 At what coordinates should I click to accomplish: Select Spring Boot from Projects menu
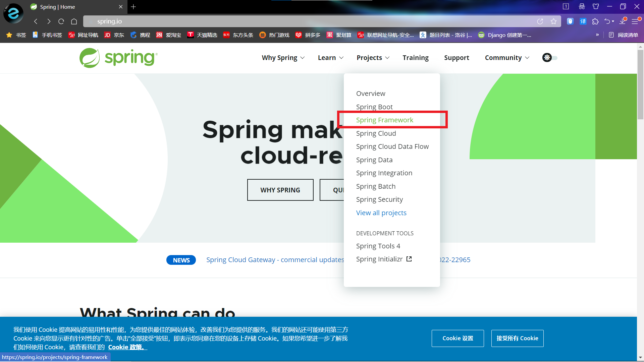pos(374,107)
